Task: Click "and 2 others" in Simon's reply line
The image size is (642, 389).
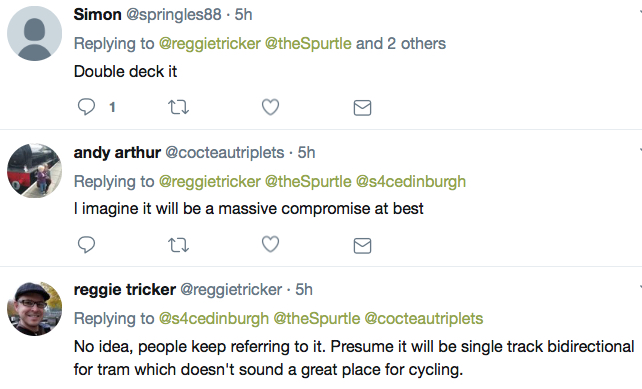Action: [x=401, y=43]
